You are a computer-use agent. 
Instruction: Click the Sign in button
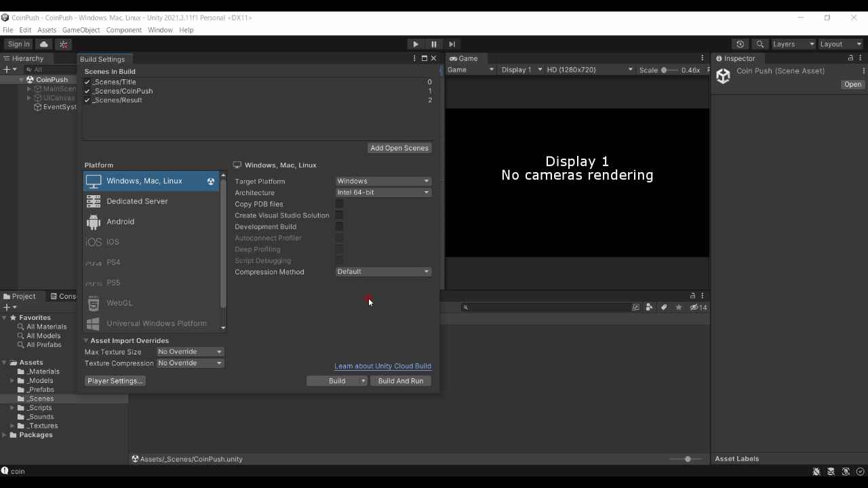[x=19, y=44]
